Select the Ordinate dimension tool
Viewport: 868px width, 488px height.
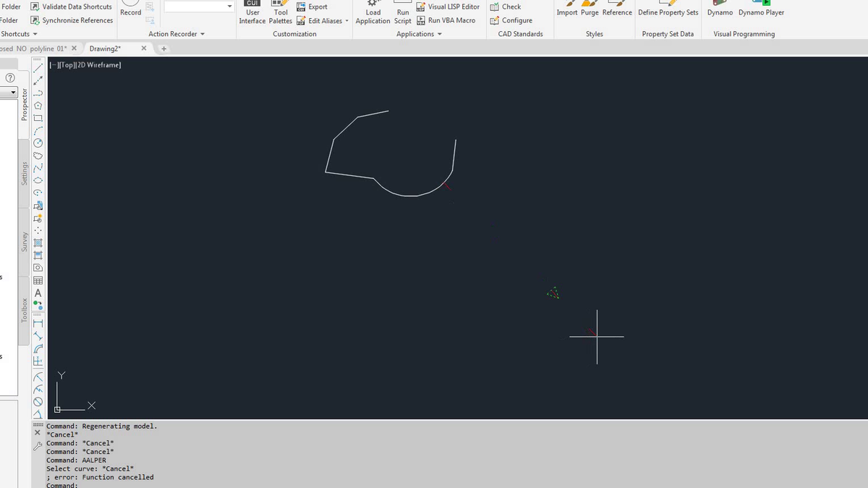38,361
